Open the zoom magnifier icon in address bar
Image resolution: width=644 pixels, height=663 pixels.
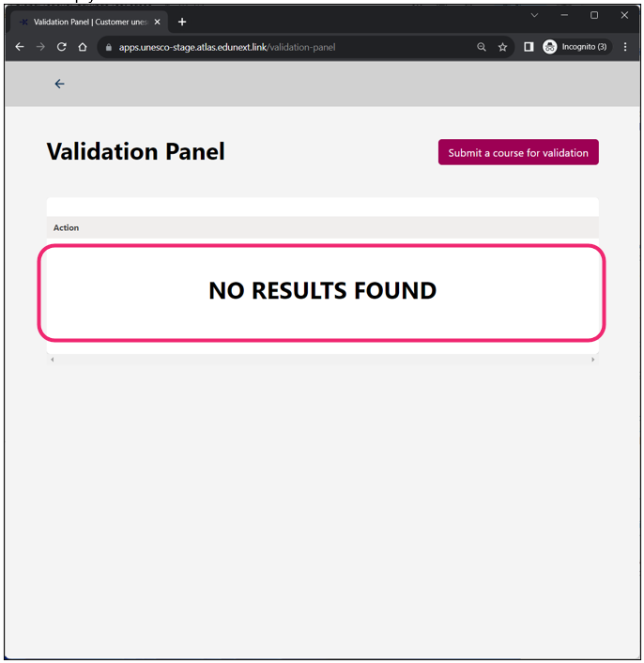point(482,47)
